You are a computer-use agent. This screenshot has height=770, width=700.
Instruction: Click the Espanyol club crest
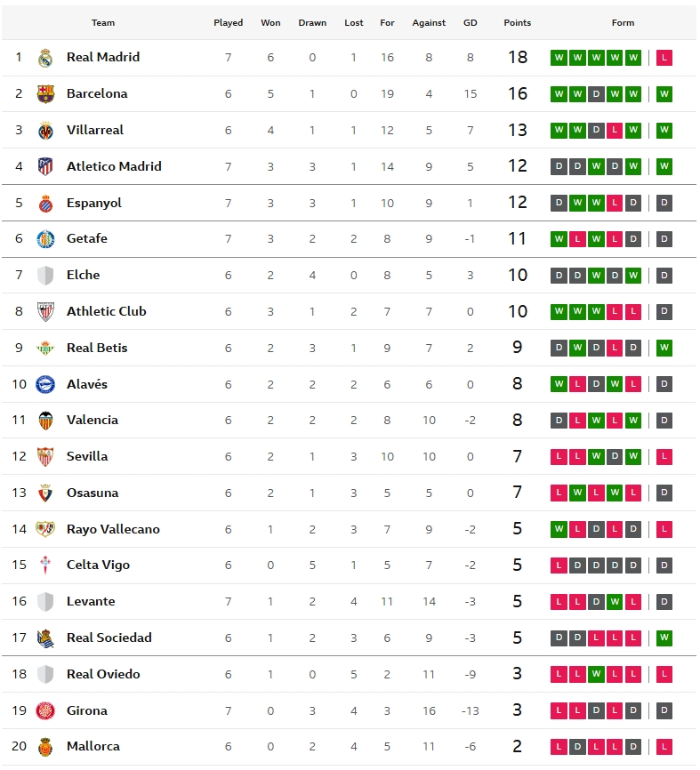[45, 204]
